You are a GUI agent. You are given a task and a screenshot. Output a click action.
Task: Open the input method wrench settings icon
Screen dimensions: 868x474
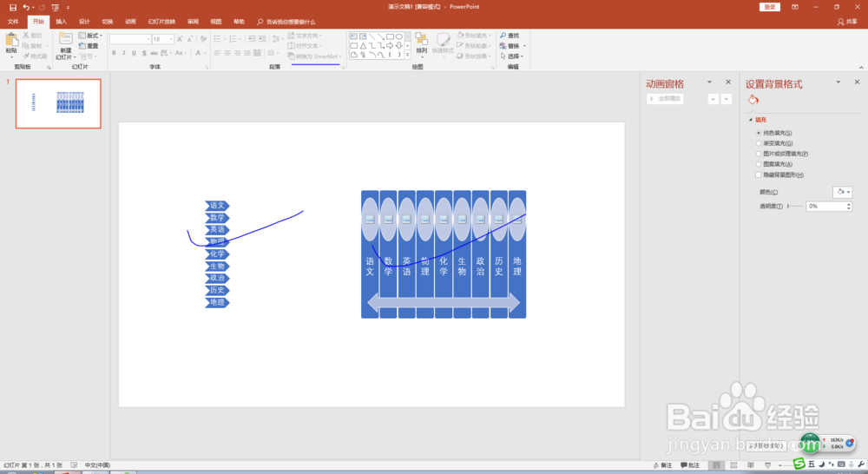coord(861,464)
